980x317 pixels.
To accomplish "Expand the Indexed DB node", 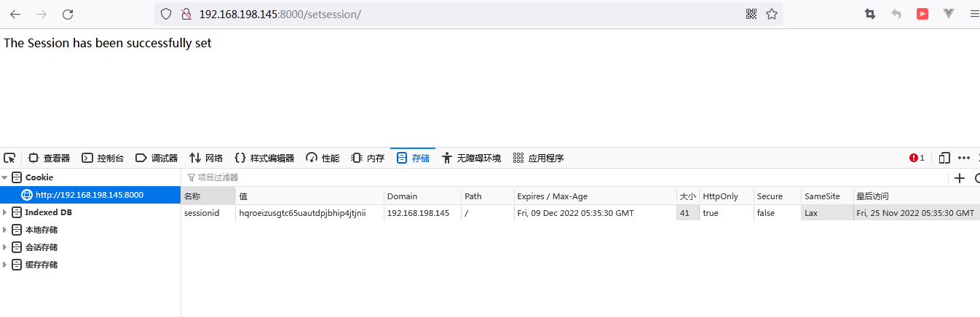I will 6,212.
